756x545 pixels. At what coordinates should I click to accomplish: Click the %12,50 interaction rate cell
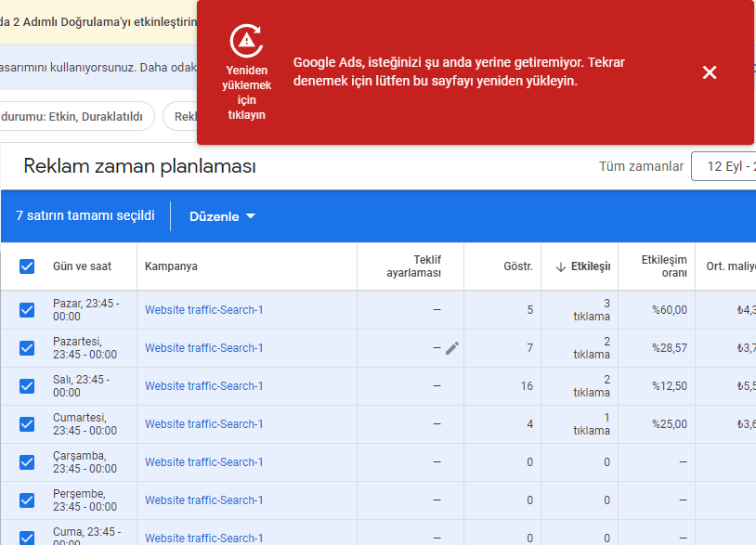[x=670, y=386]
